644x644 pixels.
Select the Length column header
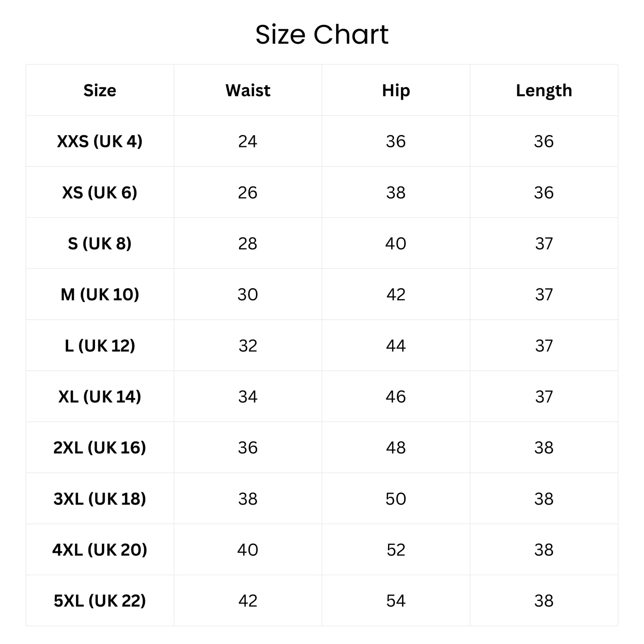tap(544, 91)
